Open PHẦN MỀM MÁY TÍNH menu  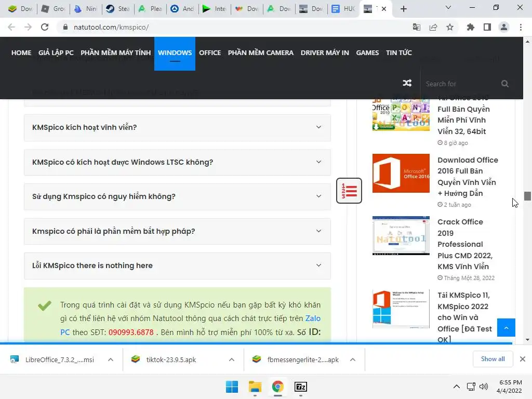point(116,53)
